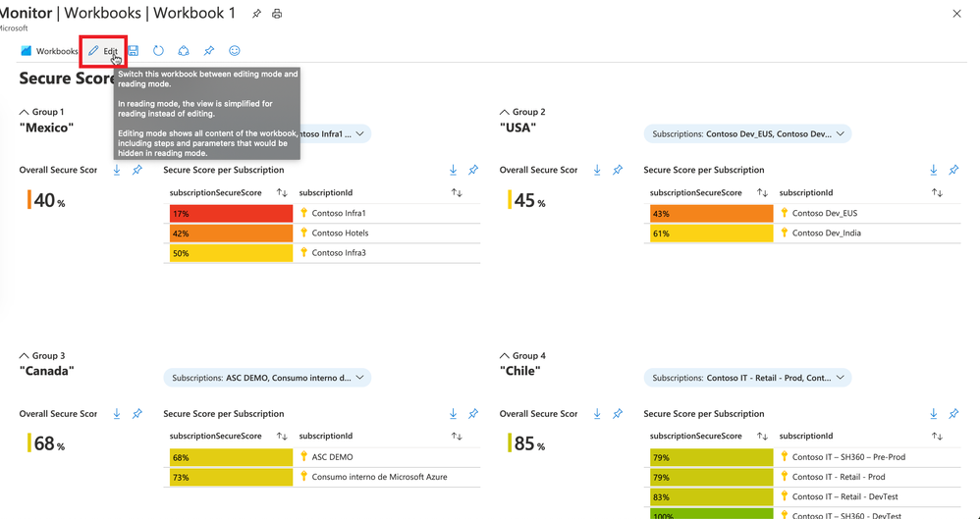Pin Canada Secure Score per Subscription table
980x519 pixels.
473,413
